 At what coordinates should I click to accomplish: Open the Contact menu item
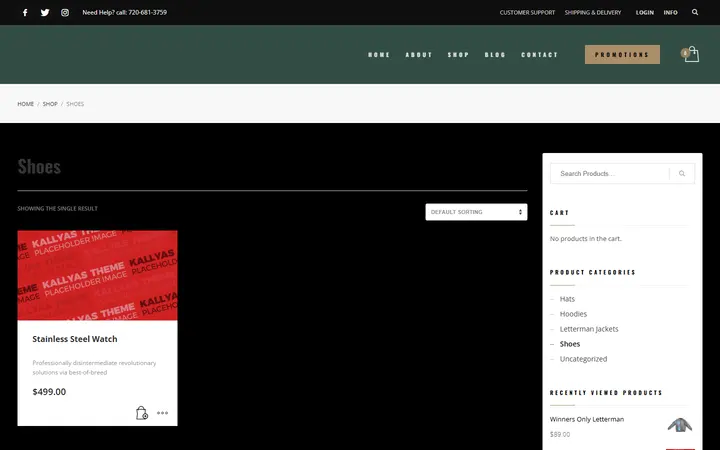coord(540,55)
